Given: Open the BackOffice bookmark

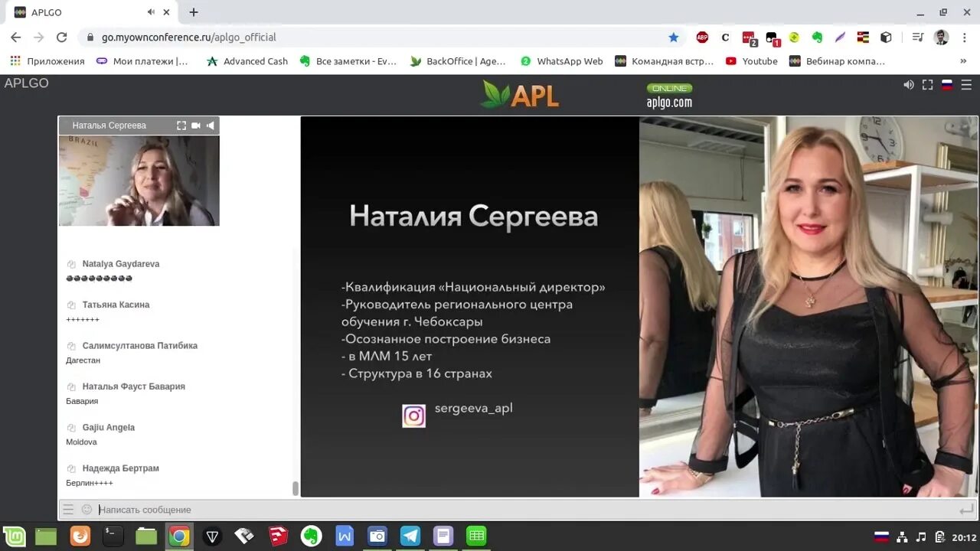Looking at the screenshot, I should click(458, 61).
